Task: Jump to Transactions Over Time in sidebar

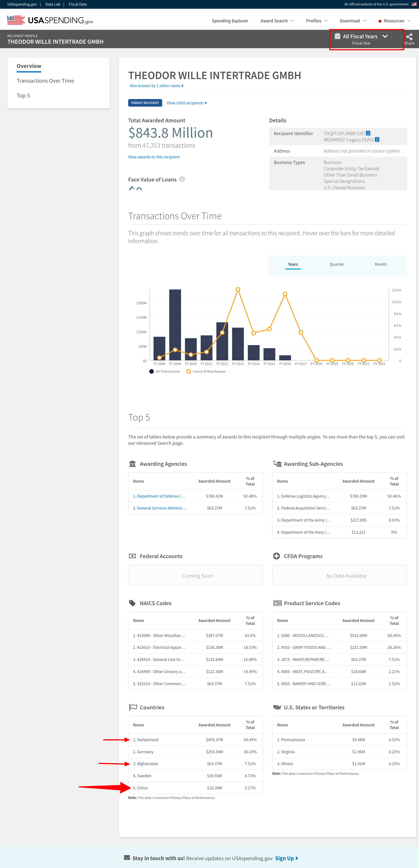Action: 45,80
